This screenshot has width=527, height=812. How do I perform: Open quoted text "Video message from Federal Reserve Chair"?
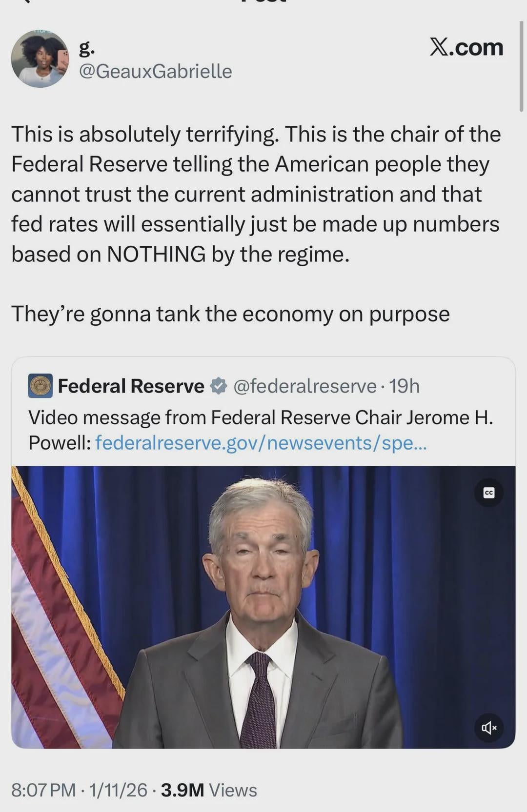261,417
